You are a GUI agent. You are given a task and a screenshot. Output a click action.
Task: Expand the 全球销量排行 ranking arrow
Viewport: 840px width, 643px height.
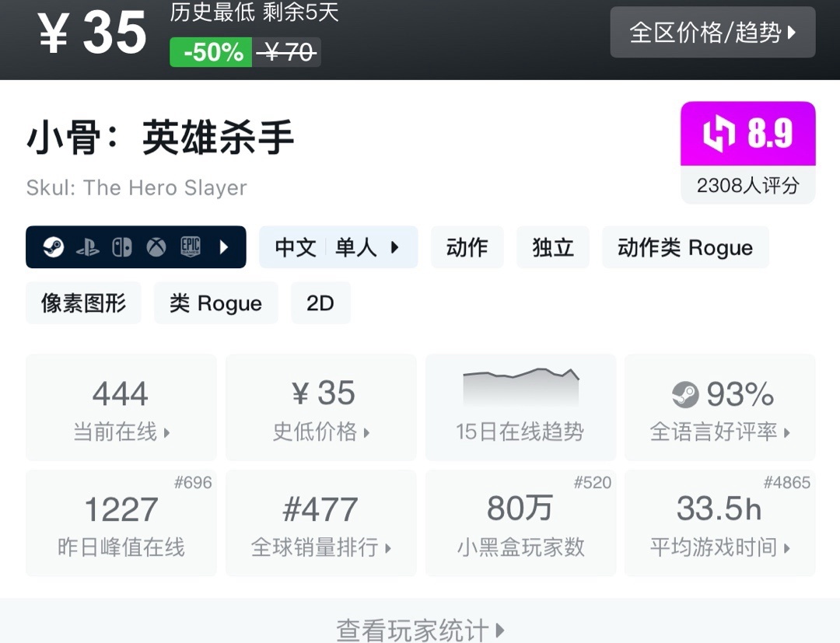(388, 548)
